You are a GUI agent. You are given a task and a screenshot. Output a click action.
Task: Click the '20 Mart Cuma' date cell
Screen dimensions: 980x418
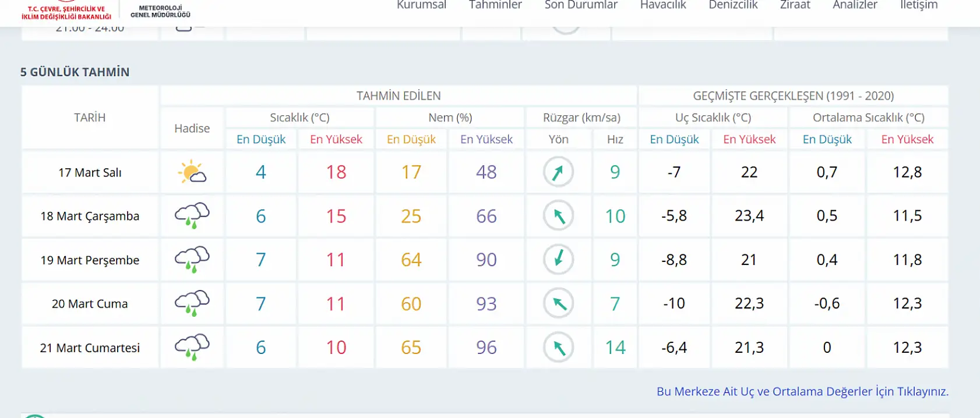coord(90,304)
